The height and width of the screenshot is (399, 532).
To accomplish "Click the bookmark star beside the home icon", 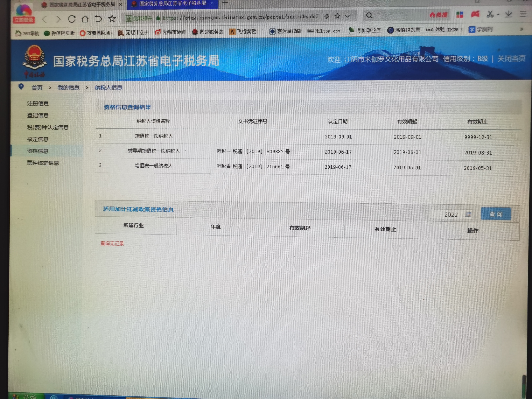I will pyautogui.click(x=112, y=19).
